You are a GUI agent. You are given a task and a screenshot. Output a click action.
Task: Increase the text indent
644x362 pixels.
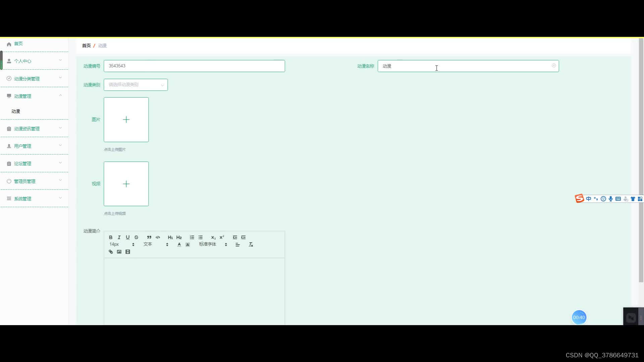tap(244, 237)
